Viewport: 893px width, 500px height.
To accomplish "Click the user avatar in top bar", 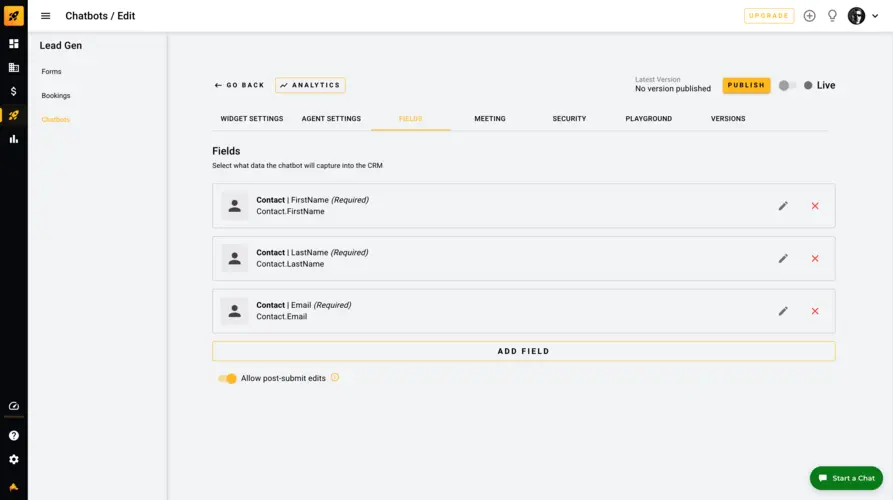I will click(x=856, y=16).
